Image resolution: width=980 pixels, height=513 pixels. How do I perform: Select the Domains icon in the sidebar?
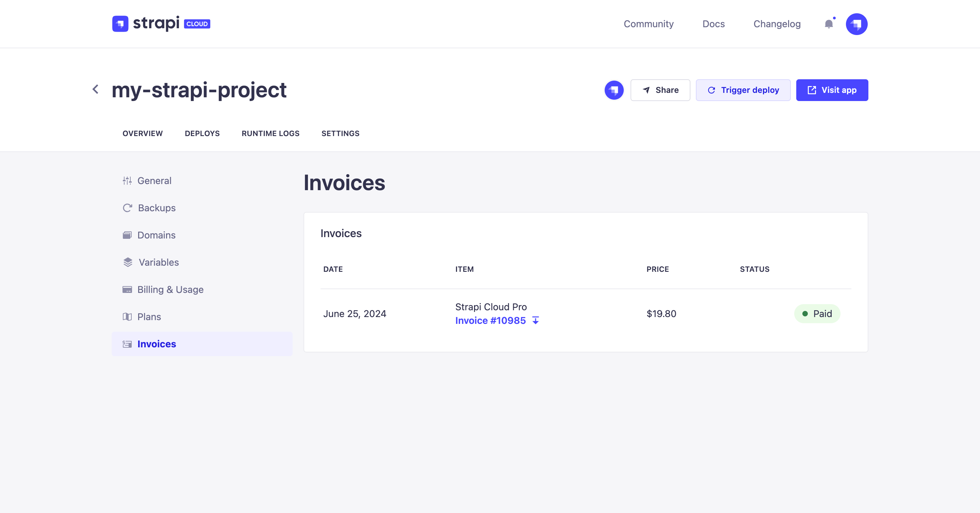pyautogui.click(x=127, y=235)
